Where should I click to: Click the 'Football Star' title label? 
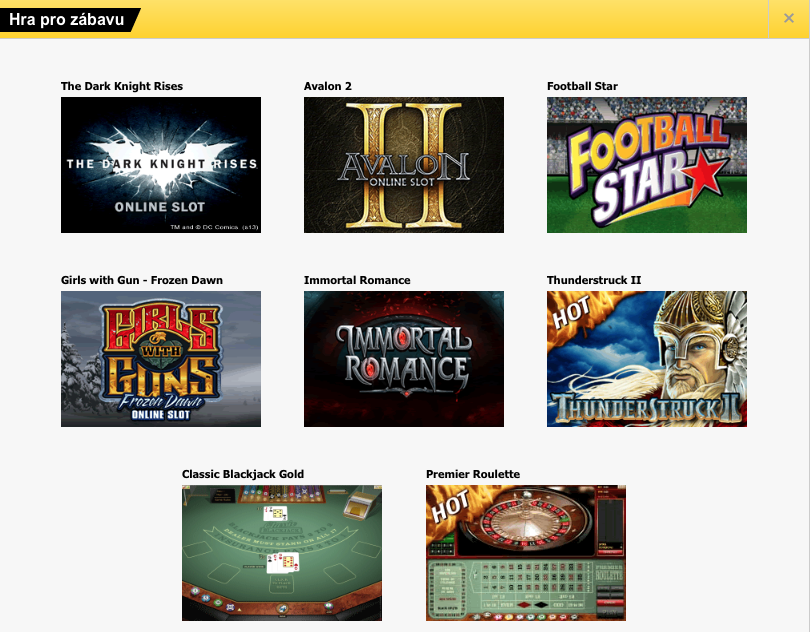(x=582, y=86)
